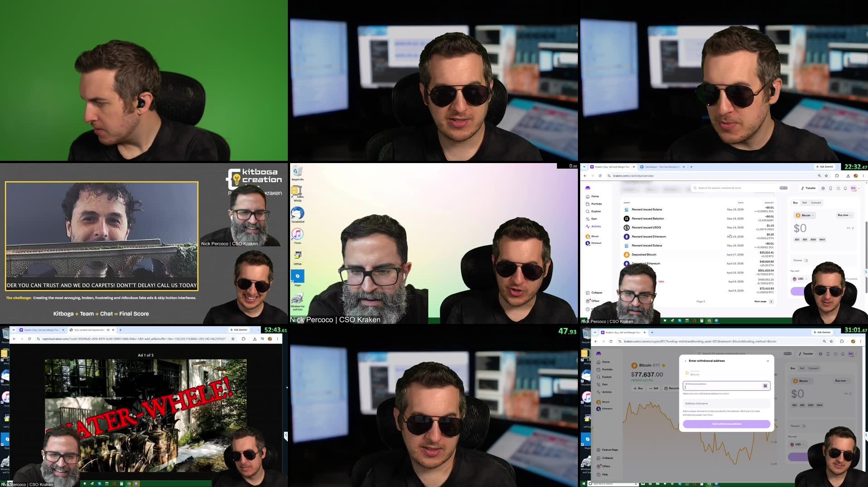
Task: Open Feature flags in the withdrawal-page sidebar
Action: (x=607, y=450)
